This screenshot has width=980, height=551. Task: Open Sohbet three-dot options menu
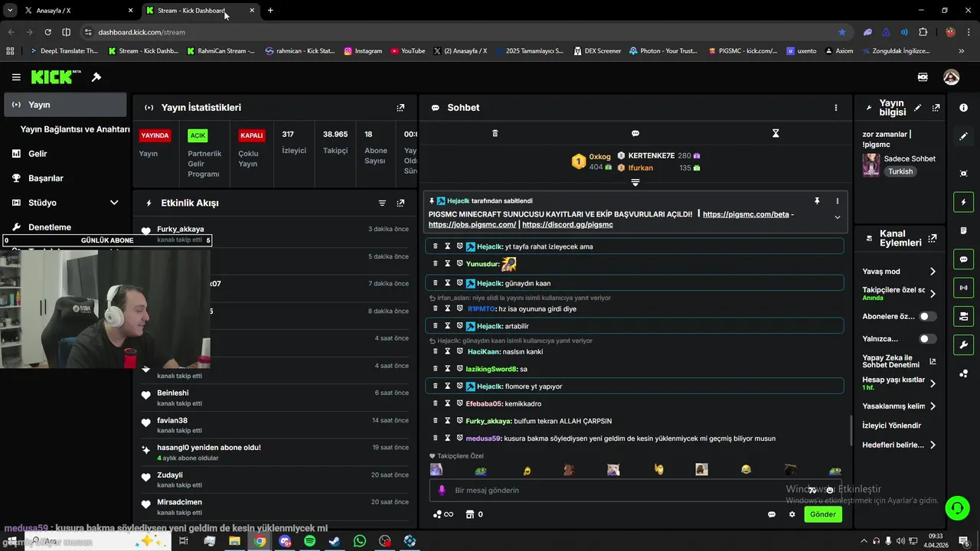click(836, 108)
